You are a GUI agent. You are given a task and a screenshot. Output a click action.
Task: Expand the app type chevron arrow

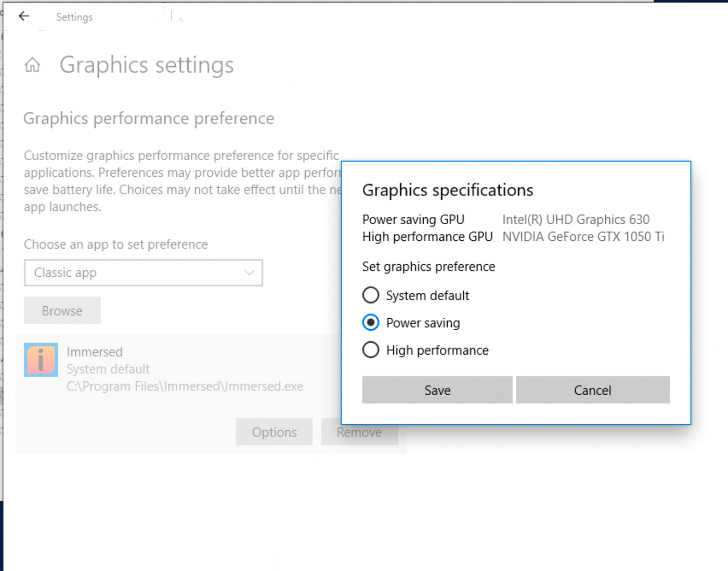(x=250, y=272)
